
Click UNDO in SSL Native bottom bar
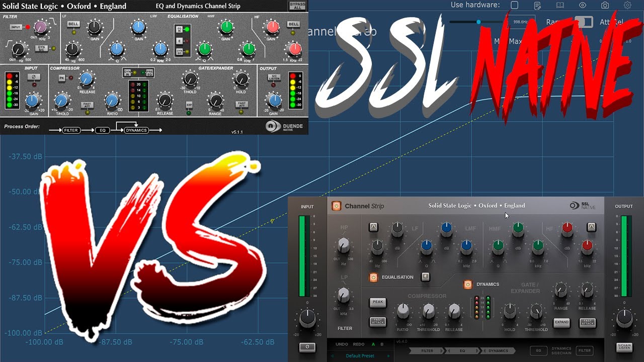(x=342, y=344)
